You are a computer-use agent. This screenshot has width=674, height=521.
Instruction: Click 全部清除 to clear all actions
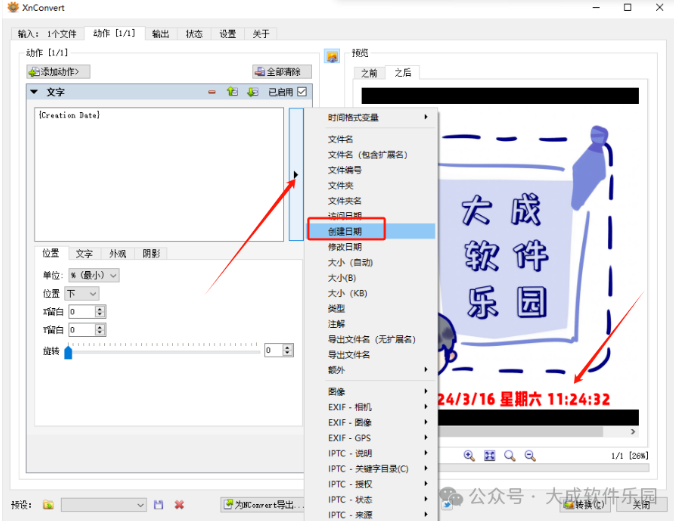coord(282,72)
